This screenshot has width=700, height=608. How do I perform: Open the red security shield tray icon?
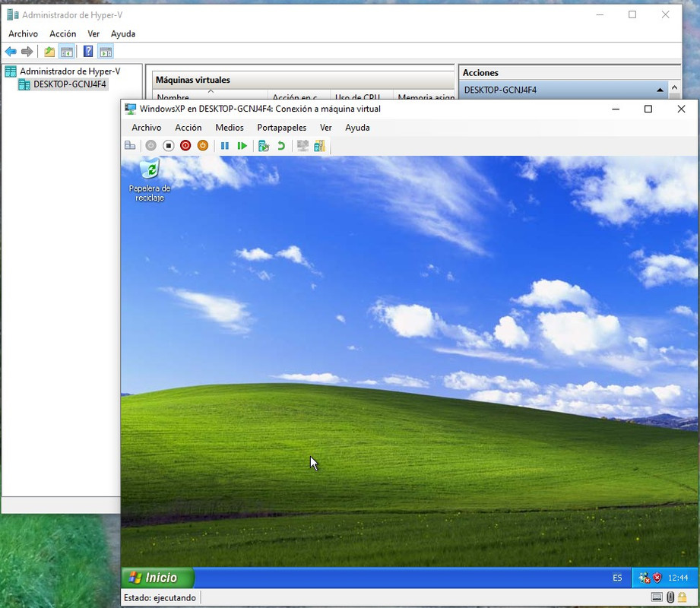657,578
